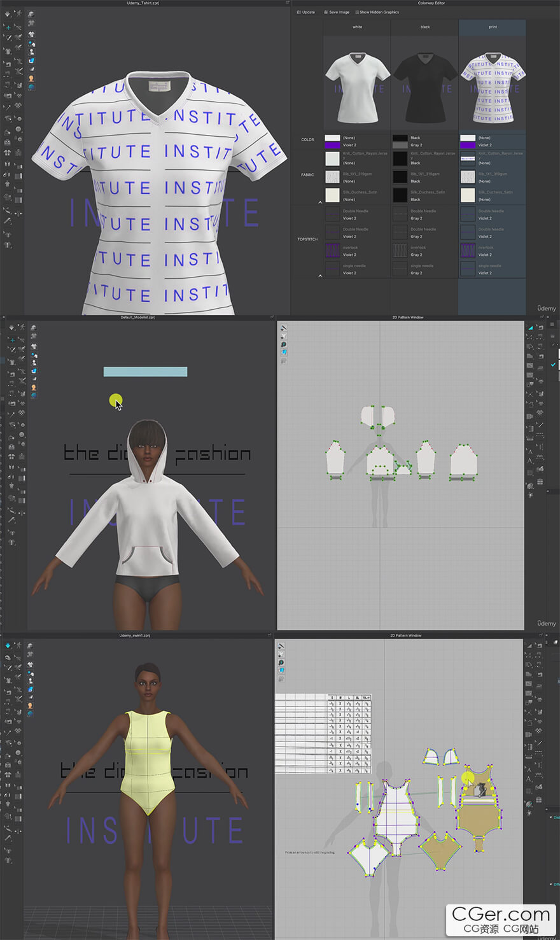
Task: Select the "black" colorway column header
Action: 425,27
